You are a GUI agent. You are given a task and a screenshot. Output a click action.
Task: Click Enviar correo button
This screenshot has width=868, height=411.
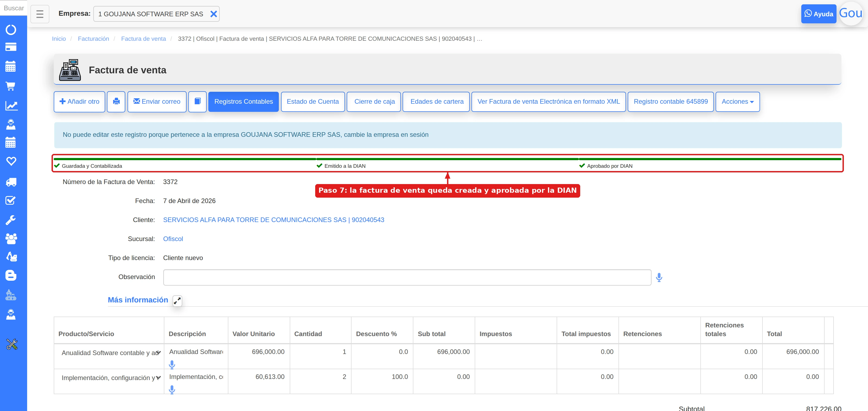[x=157, y=102]
